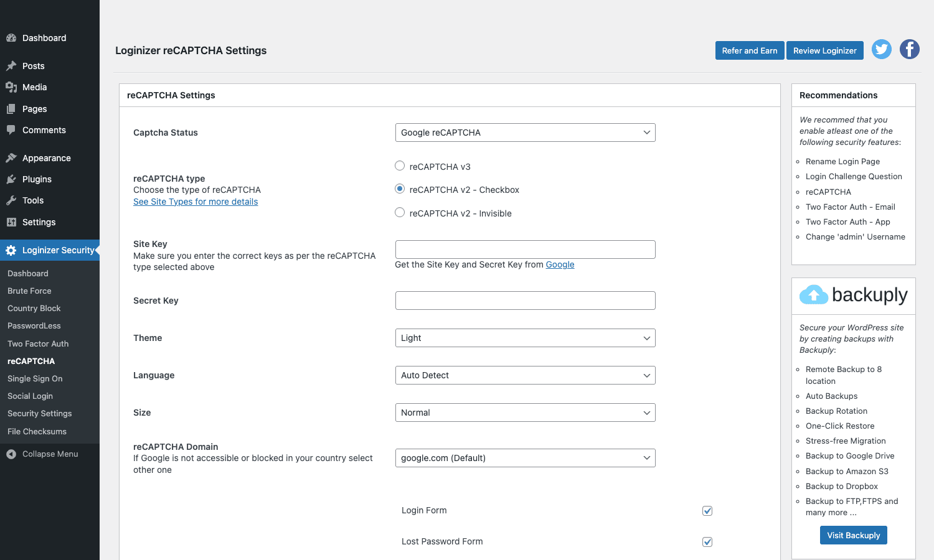Click the Plugins plug icon
The width and height of the screenshot is (934, 560).
click(11, 179)
